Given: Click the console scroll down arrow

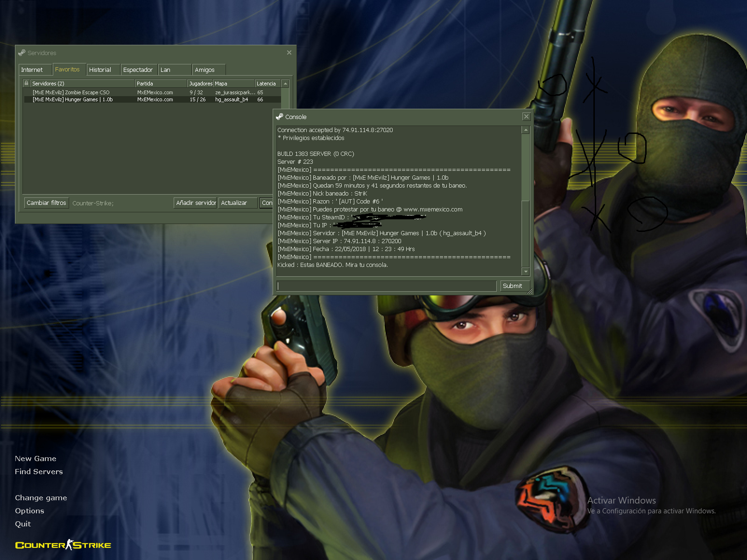Looking at the screenshot, I should point(526,272).
